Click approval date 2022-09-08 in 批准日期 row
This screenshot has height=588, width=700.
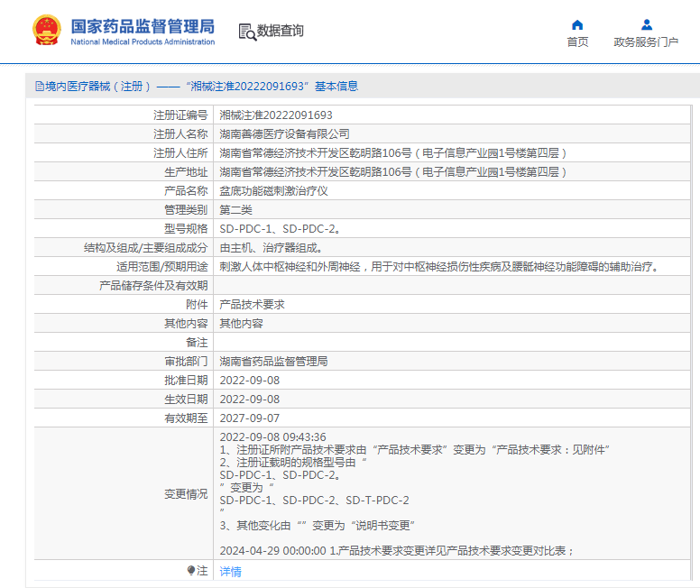pyautogui.click(x=250, y=381)
